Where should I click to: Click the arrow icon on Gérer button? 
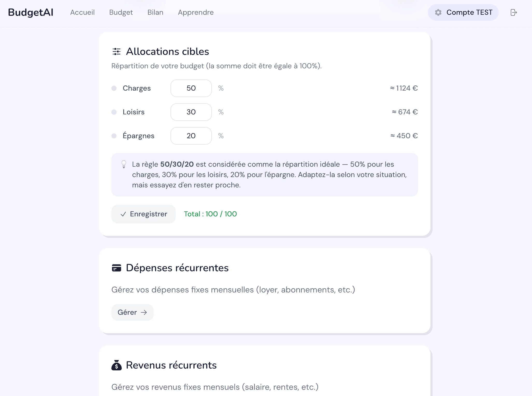pos(144,312)
